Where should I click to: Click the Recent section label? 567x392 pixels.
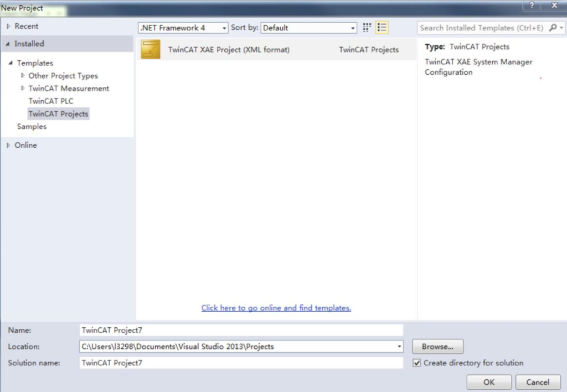pos(27,27)
